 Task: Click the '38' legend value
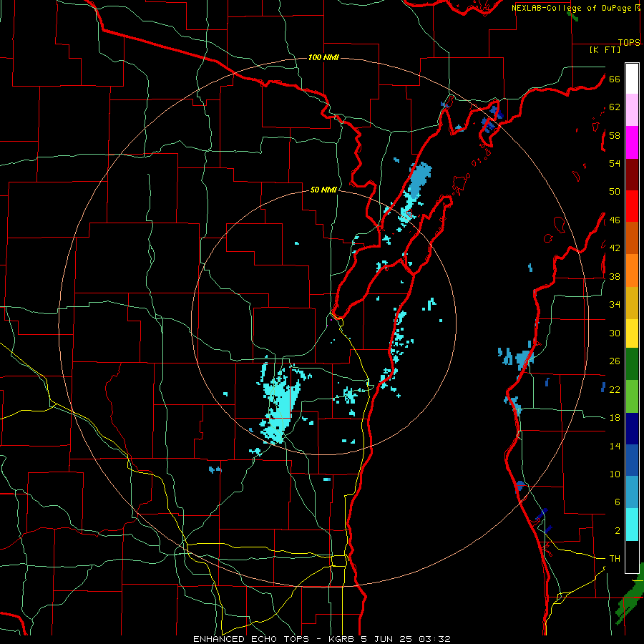pos(615,276)
